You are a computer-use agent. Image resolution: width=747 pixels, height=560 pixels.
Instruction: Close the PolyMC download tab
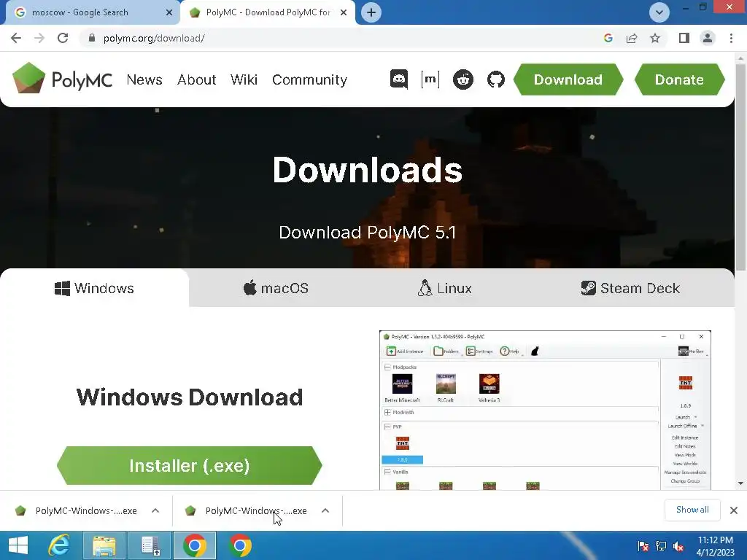(x=344, y=12)
